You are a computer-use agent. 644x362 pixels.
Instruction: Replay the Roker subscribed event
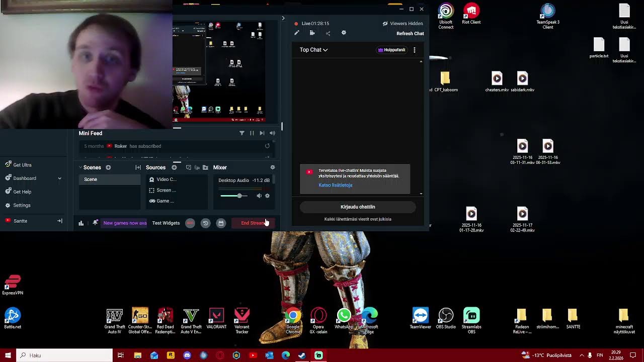(267, 146)
